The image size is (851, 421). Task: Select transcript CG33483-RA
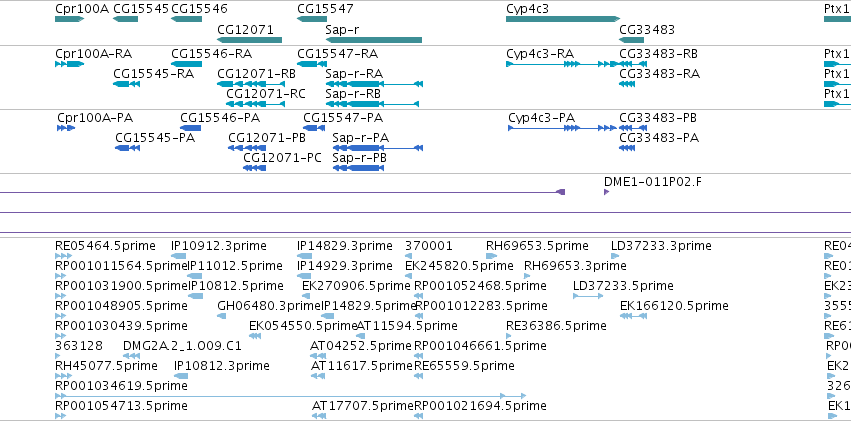click(x=627, y=84)
